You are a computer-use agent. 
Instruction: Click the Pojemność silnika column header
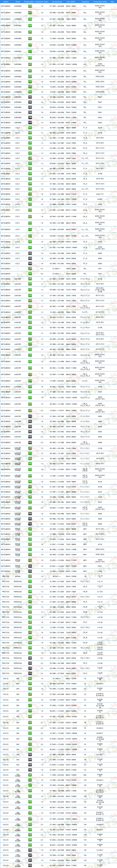(42, 2)
